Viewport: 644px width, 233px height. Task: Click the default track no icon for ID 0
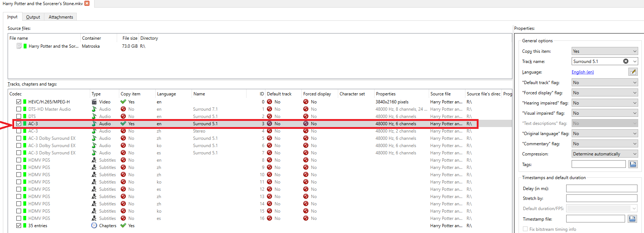pyautogui.click(x=269, y=102)
